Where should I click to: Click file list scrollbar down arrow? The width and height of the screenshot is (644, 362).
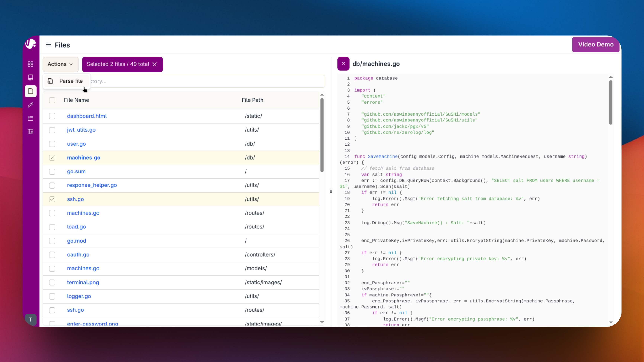(x=322, y=322)
